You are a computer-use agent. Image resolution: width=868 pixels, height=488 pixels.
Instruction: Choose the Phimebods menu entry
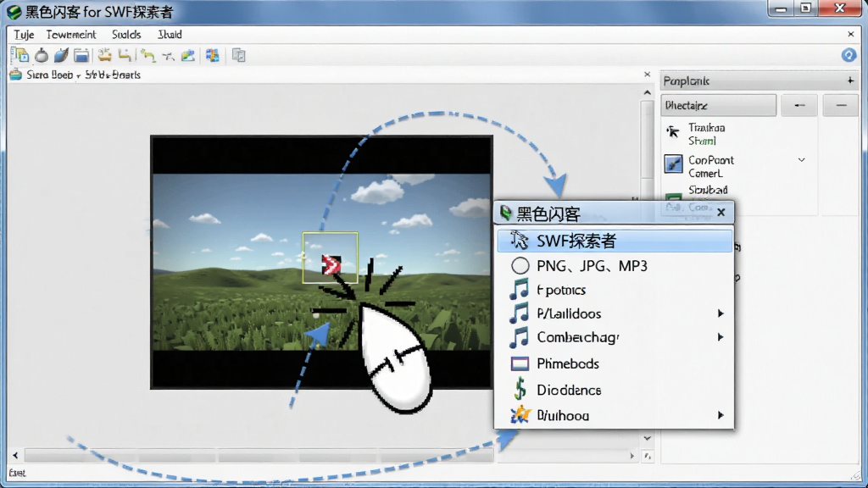coord(615,363)
